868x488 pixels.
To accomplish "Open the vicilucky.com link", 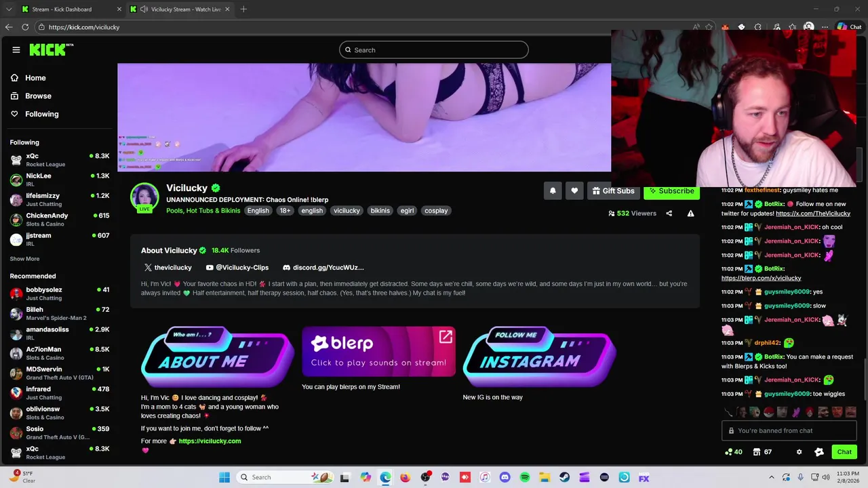I will (x=210, y=441).
